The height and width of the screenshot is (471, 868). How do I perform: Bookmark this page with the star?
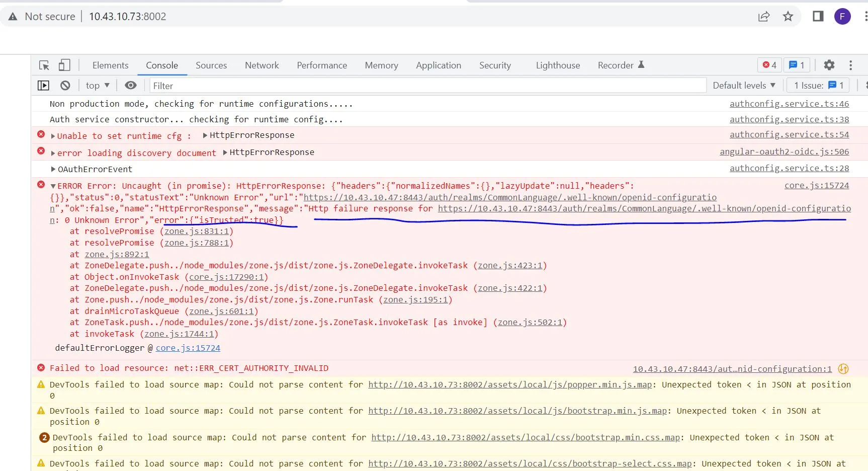tap(788, 17)
